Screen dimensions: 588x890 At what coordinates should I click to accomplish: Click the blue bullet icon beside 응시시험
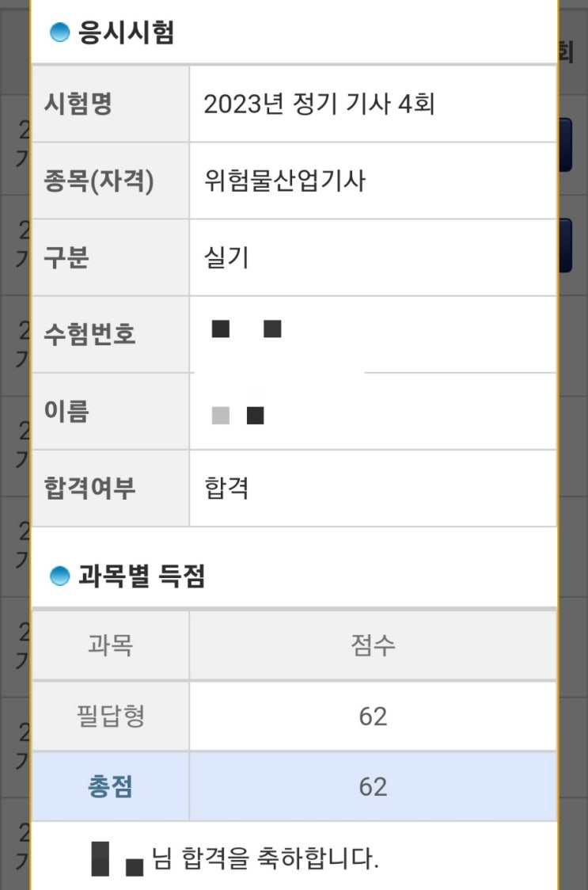click(x=59, y=33)
